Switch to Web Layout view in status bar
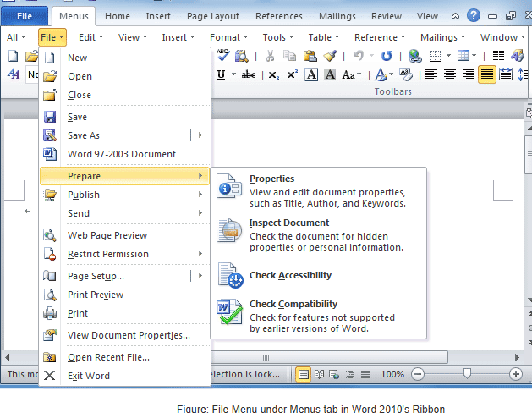This screenshot has width=532, height=413. [334, 374]
